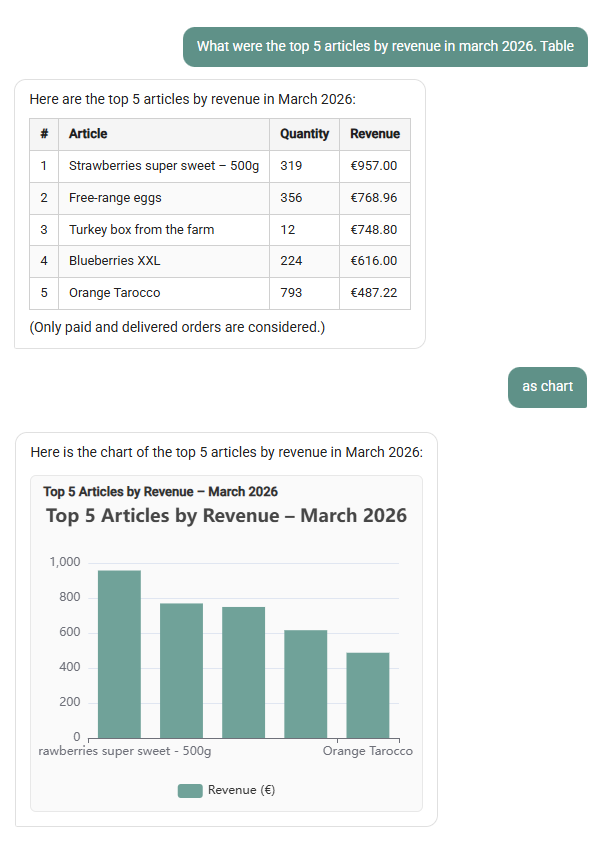The image size is (600, 850).
Task: Click the third chart bar for Turkey box
Action: (243, 673)
